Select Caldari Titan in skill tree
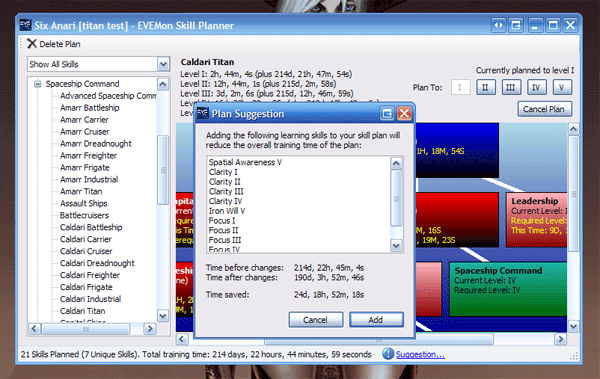Image resolution: width=600 pixels, height=379 pixels. (x=82, y=311)
